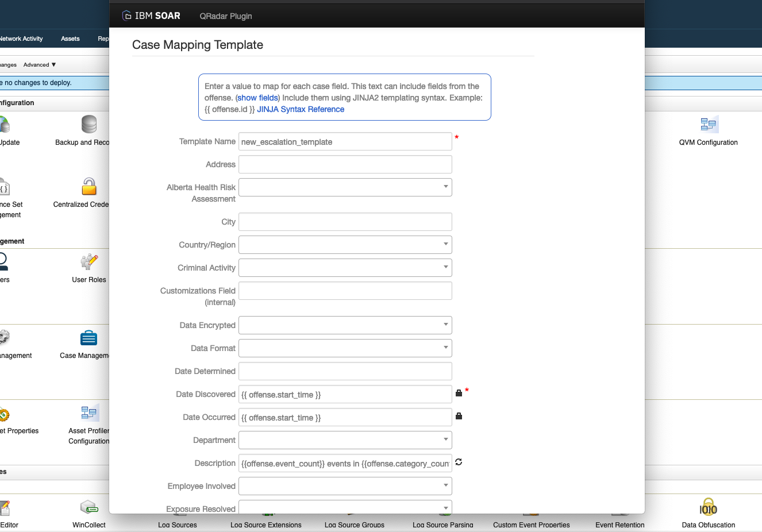This screenshot has height=532, width=762.
Task: Unlock the Date Occurred field
Action: 458,415
